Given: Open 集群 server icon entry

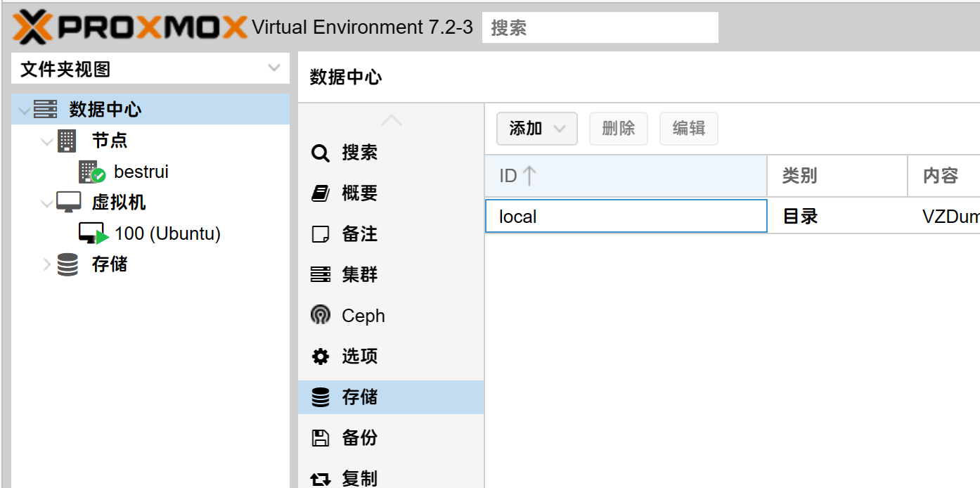Looking at the screenshot, I should pyautogui.click(x=321, y=275).
